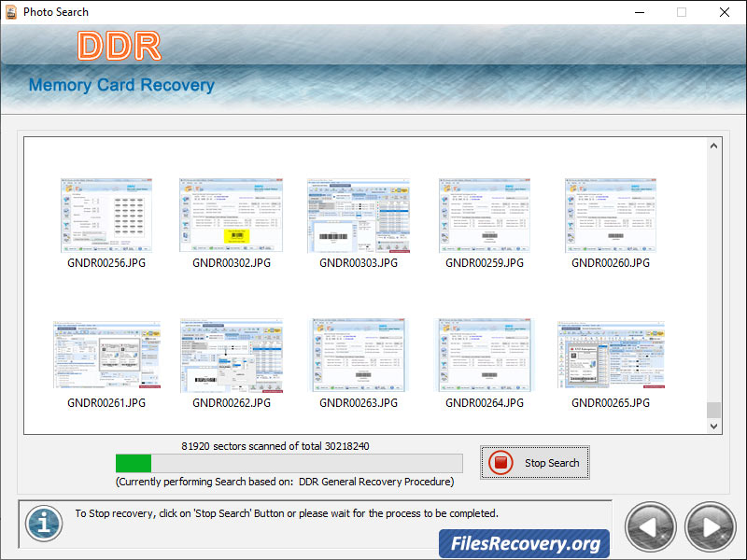Open FilesRecovery.org link
Image resolution: width=747 pixels, height=560 pixels.
point(525,542)
